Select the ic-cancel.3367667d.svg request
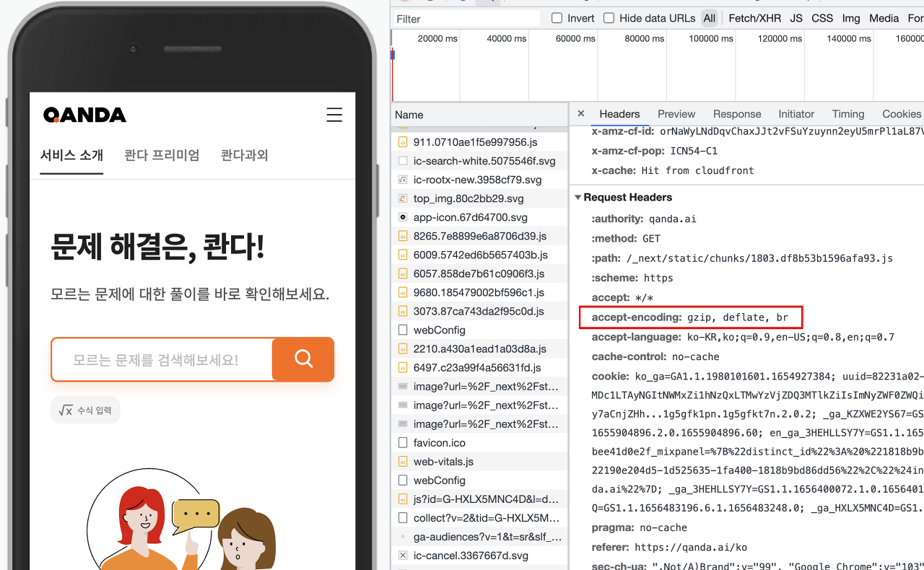924x570 pixels. tap(479, 555)
